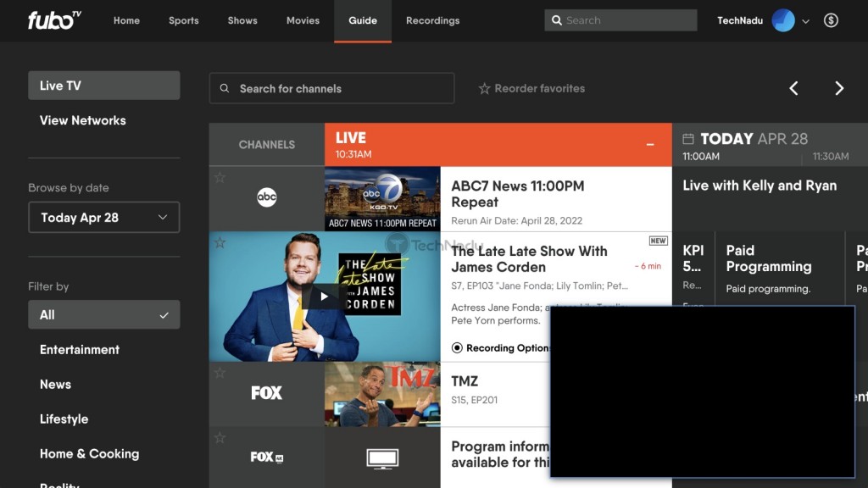Image resolution: width=868 pixels, height=488 pixels.
Task: Filter by Home & Cooking
Action: pyautogui.click(x=90, y=454)
